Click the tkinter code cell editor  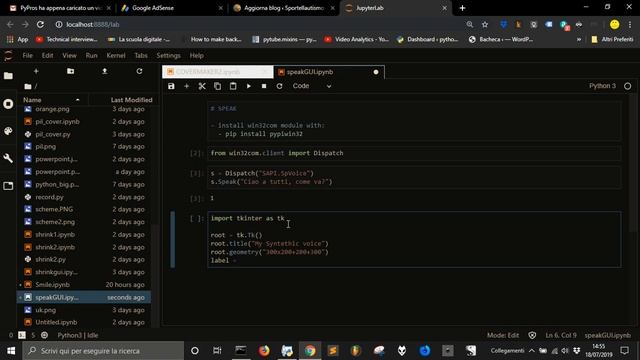click(414, 239)
